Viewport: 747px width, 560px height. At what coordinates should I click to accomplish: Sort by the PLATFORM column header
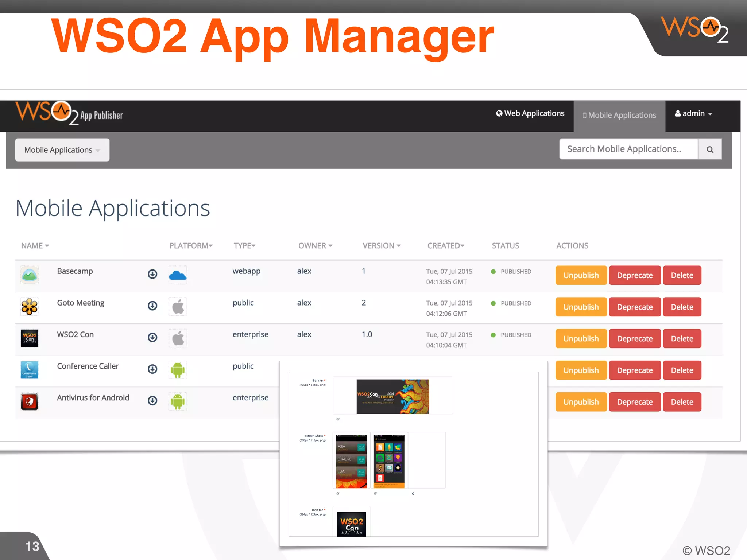coord(191,246)
